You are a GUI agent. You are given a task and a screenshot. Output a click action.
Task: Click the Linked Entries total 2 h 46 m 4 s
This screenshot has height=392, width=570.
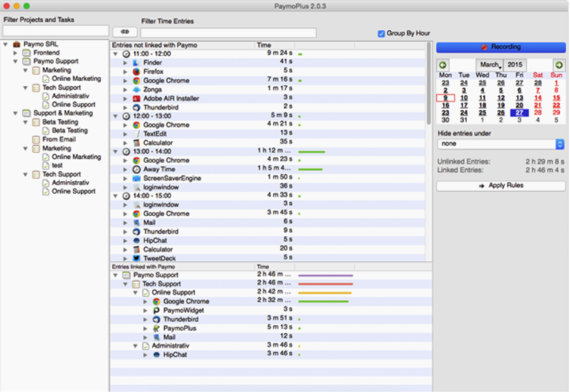[x=544, y=170]
